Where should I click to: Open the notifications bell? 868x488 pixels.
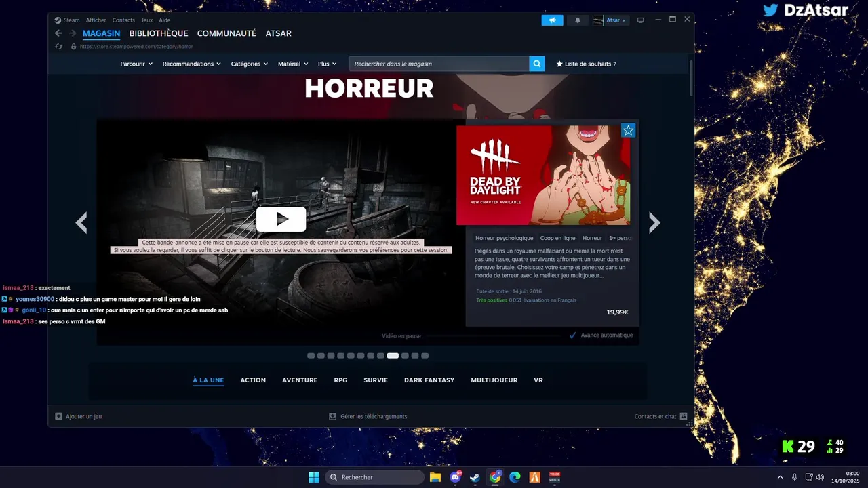tap(577, 20)
